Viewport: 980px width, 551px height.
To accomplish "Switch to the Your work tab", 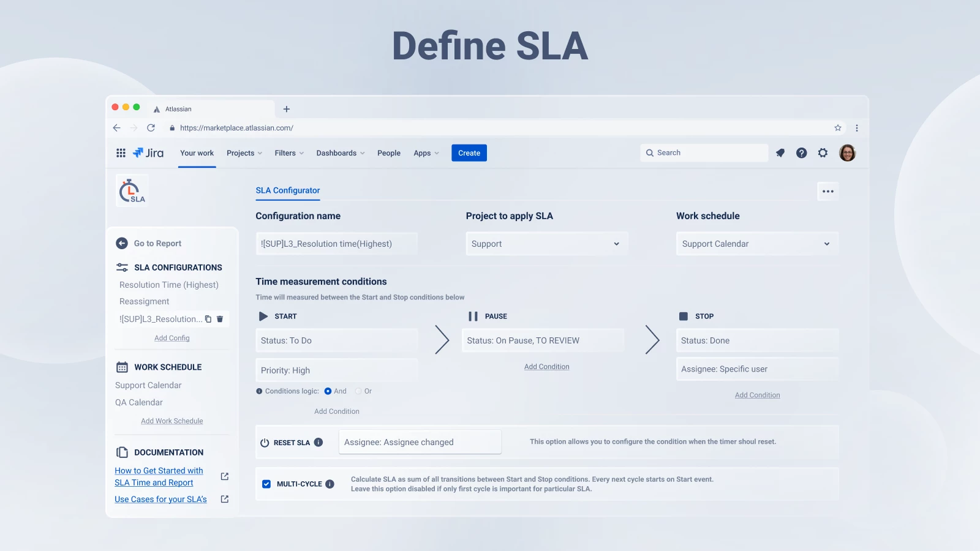I will 196,153.
